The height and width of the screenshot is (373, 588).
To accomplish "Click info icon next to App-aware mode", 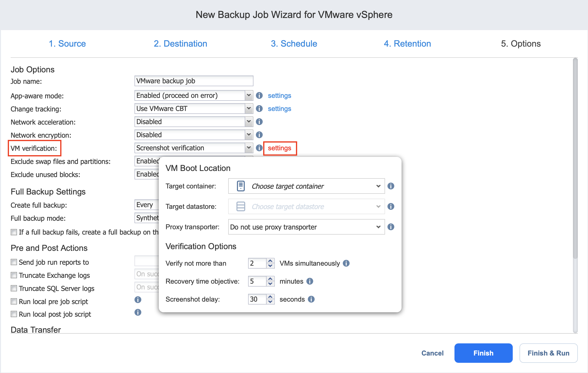I will tap(259, 95).
